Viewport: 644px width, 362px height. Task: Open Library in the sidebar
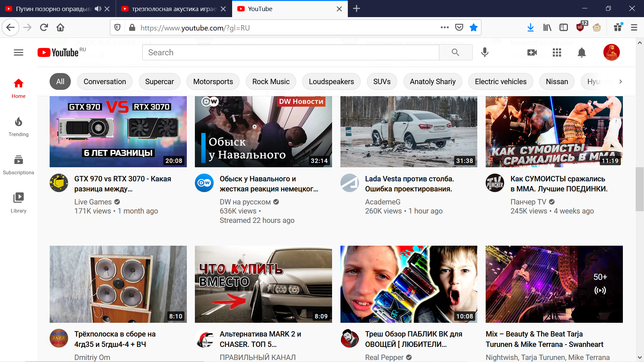18,203
